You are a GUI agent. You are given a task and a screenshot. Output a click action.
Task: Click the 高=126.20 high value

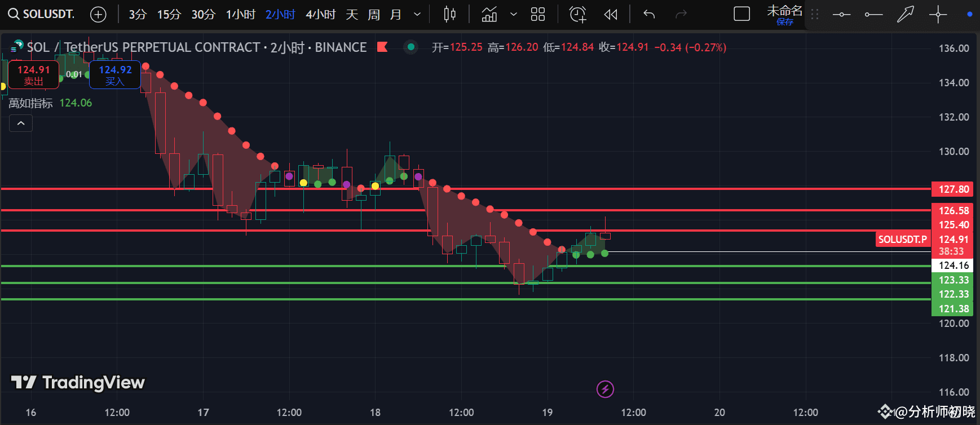pos(513,47)
